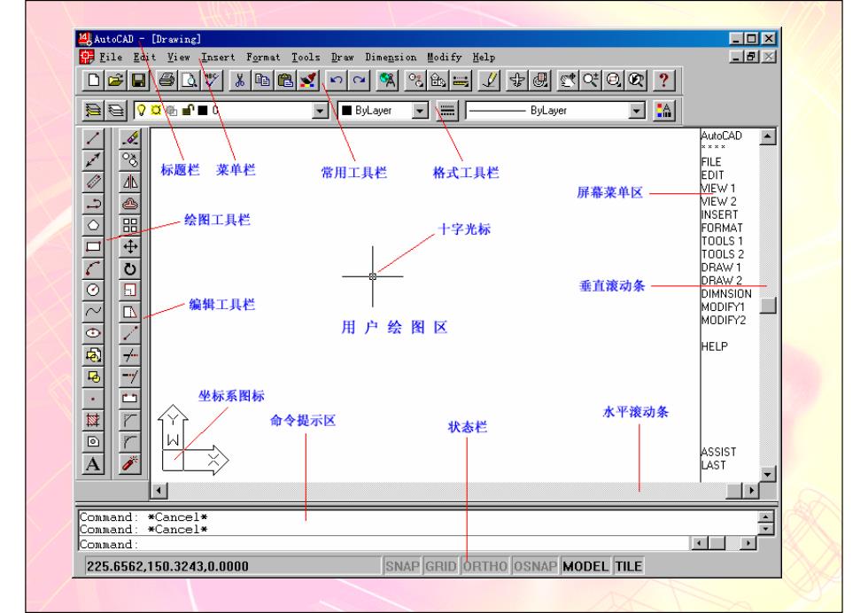The width and height of the screenshot is (868, 613).
Task: Select TOOLS 2 in screen menu
Action: coord(723,254)
